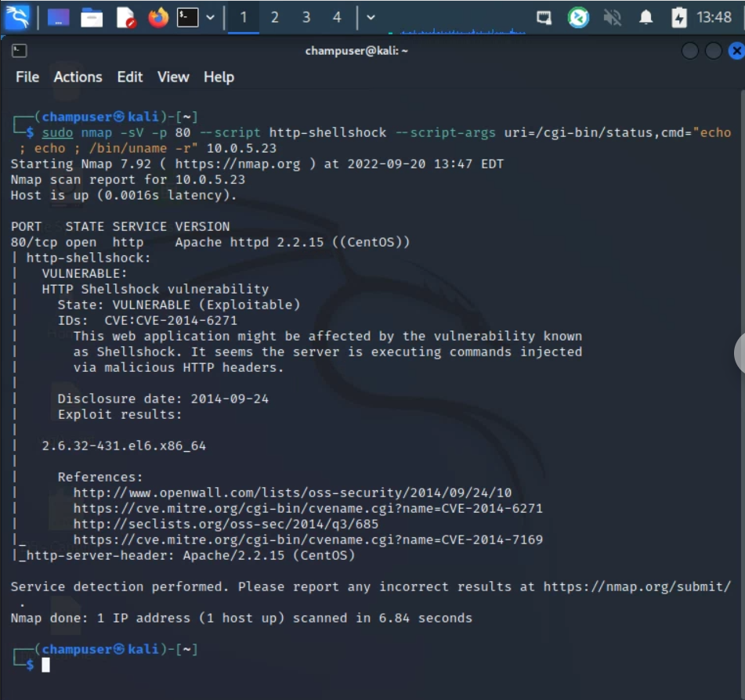This screenshot has width=745, height=700.
Task: Click the 'IDs: CVE:CVE-2014-6271' line
Action: click(147, 320)
